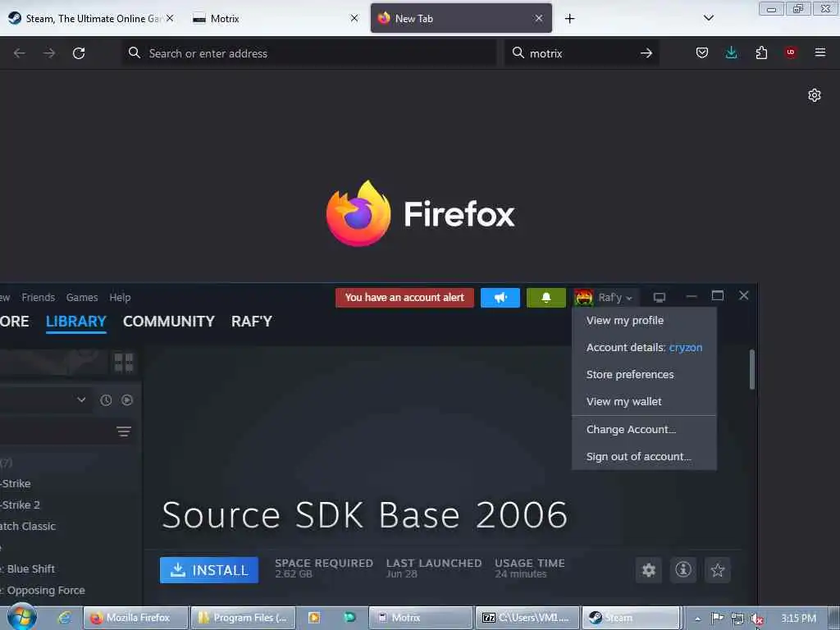Select atch Classic in library list
The image size is (840, 630).
click(x=28, y=526)
